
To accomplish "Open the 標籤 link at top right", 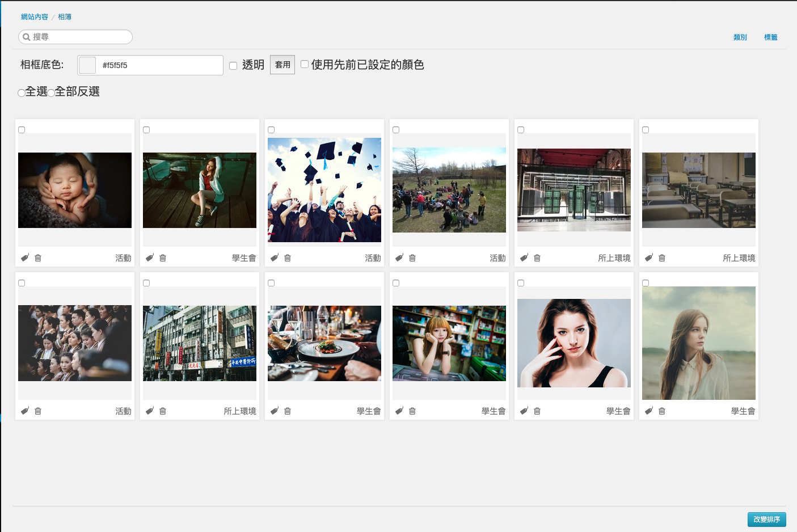I will click(770, 37).
